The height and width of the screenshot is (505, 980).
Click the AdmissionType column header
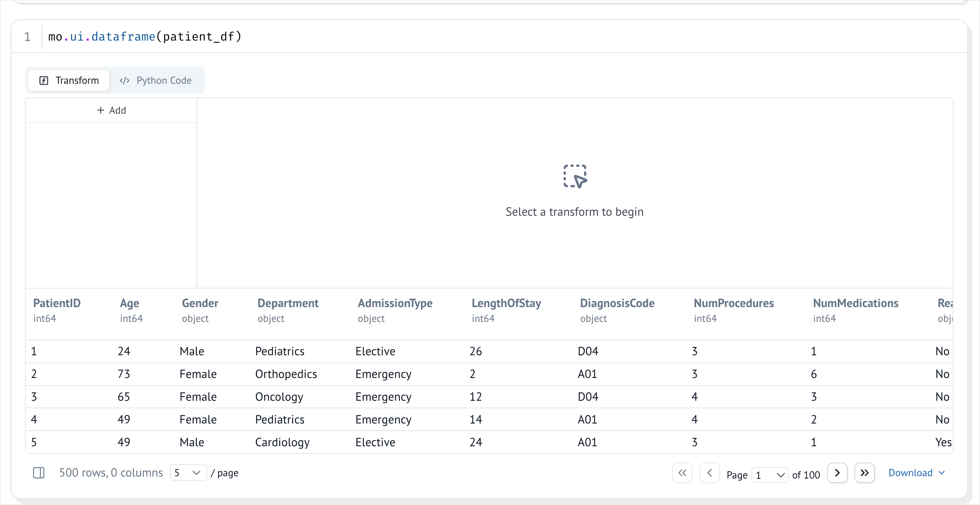394,303
